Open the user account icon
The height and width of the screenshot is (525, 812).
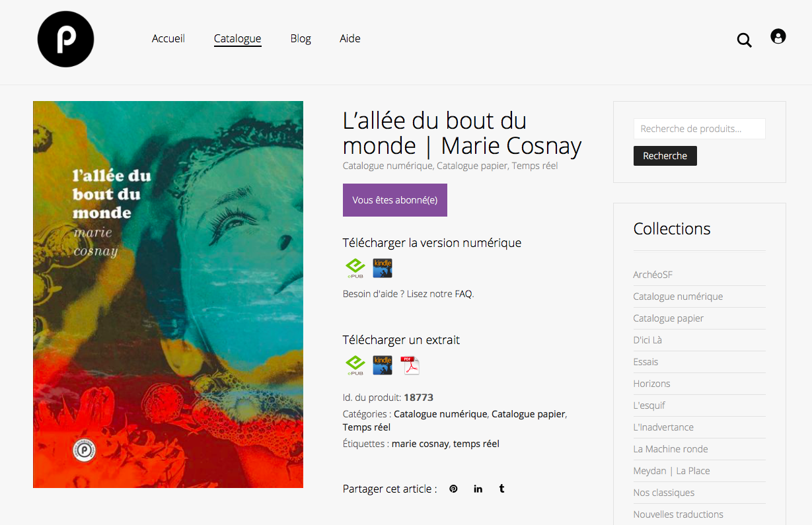(778, 37)
